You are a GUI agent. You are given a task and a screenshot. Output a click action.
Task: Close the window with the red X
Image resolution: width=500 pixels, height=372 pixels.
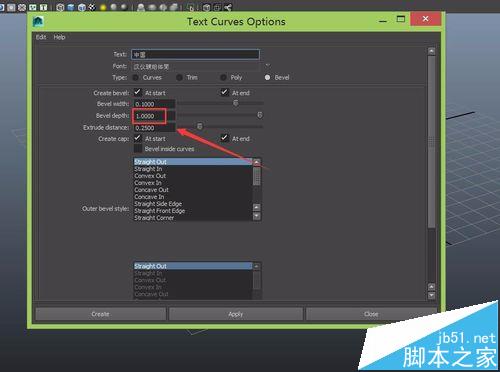[x=425, y=19]
